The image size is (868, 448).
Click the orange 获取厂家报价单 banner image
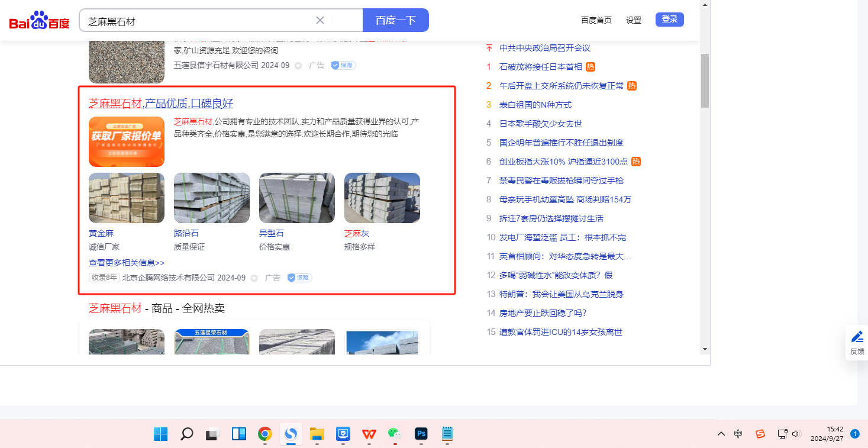click(x=127, y=141)
